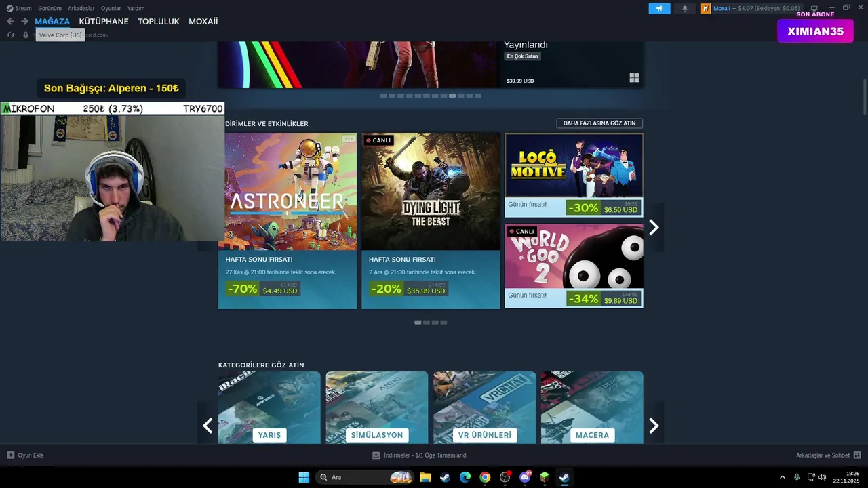Click the Windows logo on the hero banner

[634, 78]
